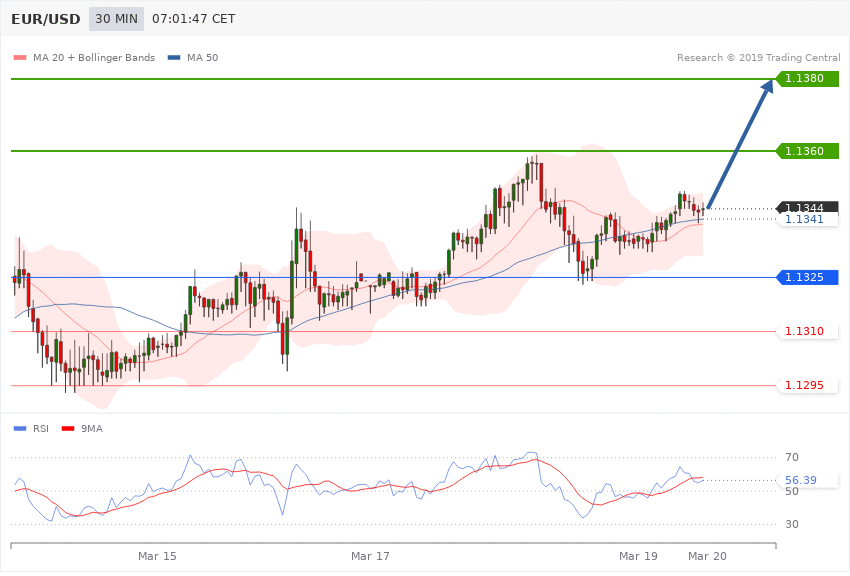Click the RSI 30 level label
850x576 pixels.
[791, 525]
